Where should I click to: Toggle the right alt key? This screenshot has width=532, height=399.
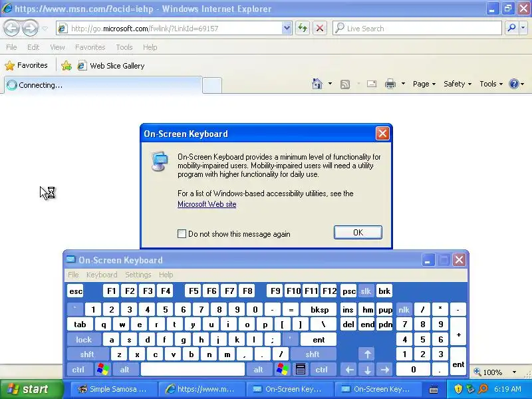click(x=259, y=370)
